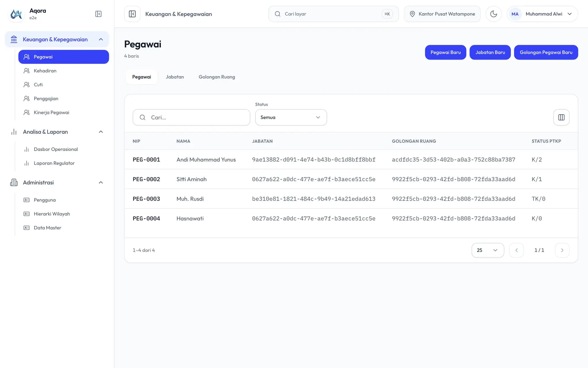Open column visibility icon button
588x368 pixels.
pyautogui.click(x=561, y=117)
